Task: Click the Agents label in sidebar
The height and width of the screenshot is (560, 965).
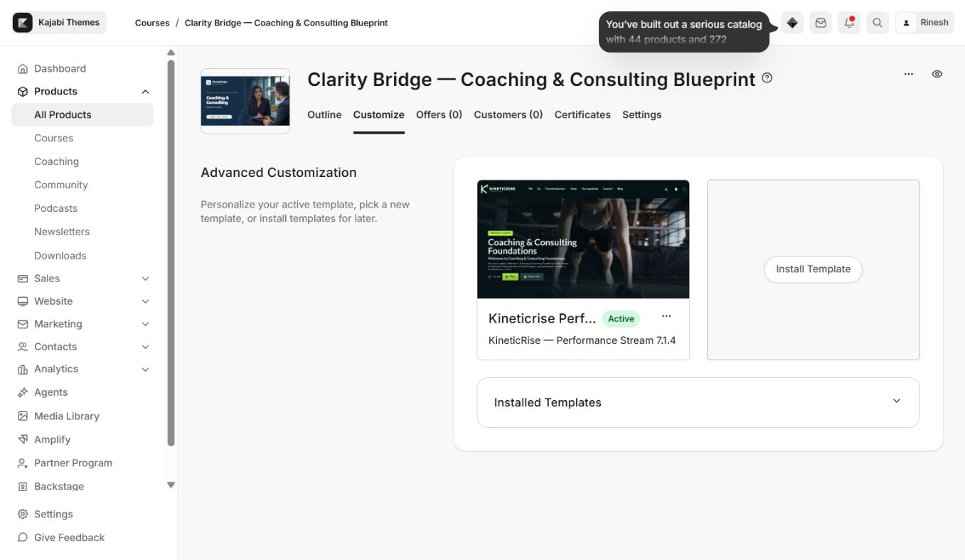Action: coord(51,392)
